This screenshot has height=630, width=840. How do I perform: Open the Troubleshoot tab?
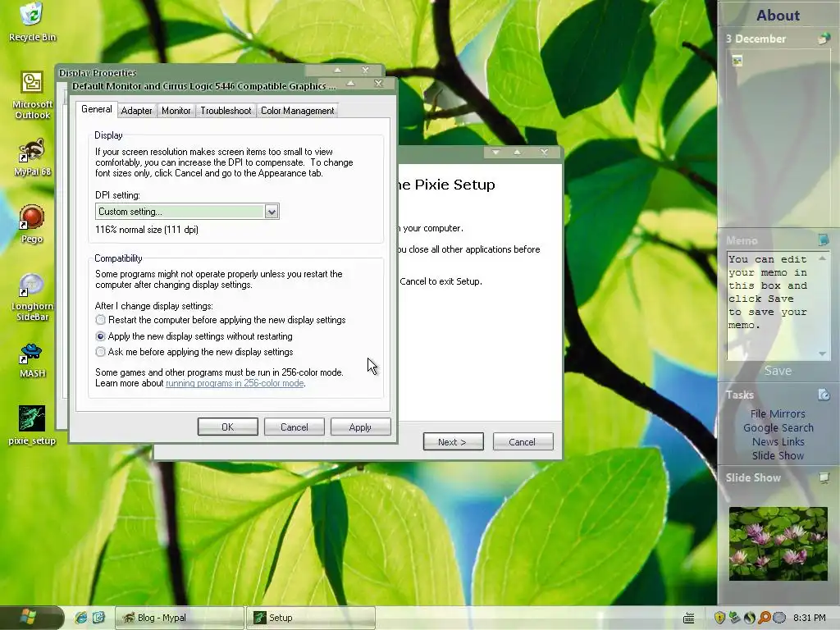[226, 111]
